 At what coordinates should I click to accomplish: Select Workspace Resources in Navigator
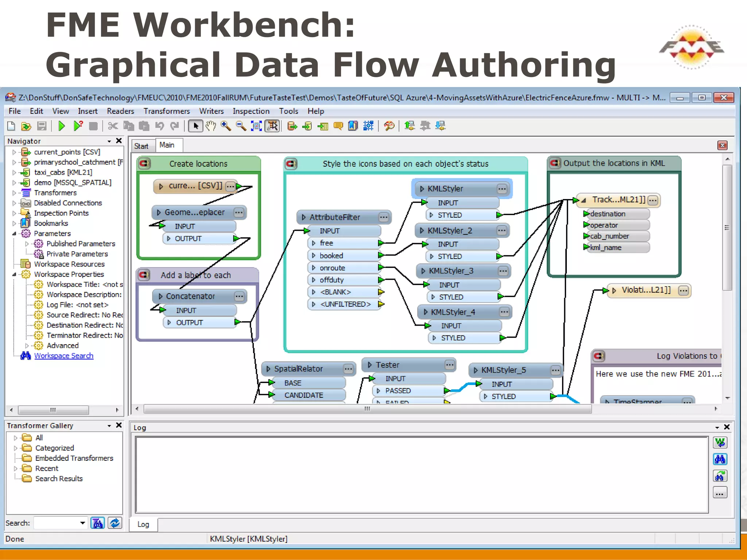pos(69,264)
